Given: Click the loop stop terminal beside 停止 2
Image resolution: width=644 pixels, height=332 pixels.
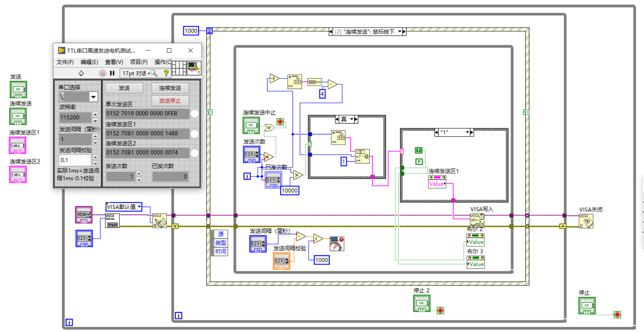Looking at the screenshot, I should pyautogui.click(x=440, y=311).
